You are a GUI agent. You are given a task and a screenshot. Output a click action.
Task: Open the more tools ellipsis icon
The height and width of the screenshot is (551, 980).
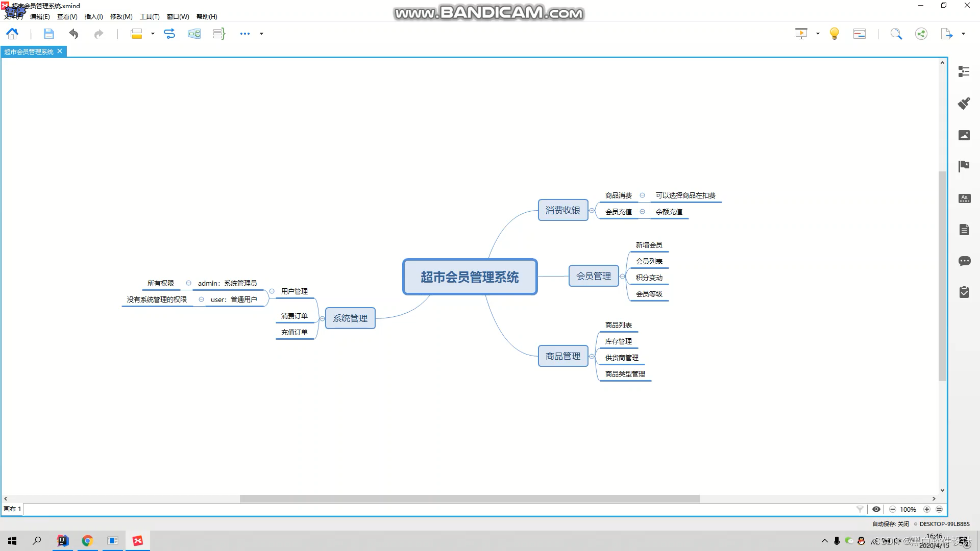pos(245,34)
